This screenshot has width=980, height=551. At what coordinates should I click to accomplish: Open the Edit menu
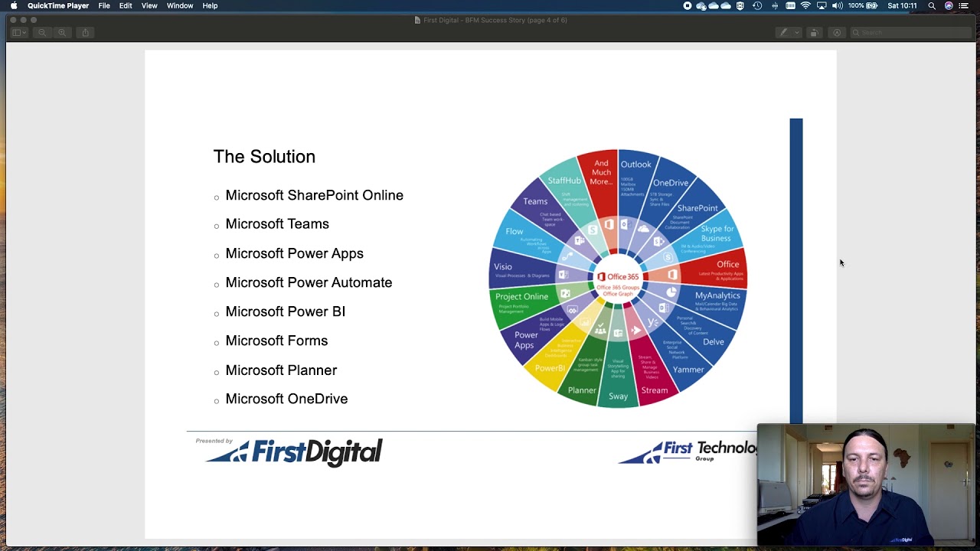(x=126, y=5)
